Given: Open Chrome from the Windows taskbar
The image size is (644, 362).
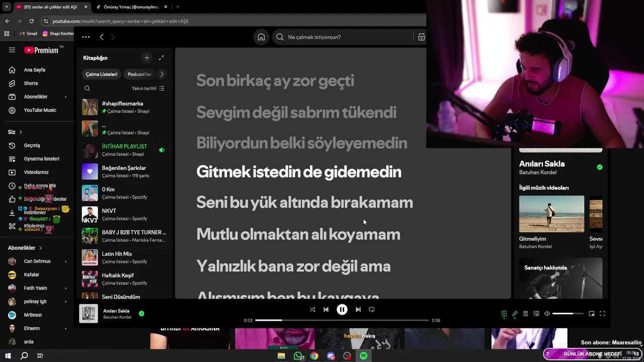Looking at the screenshot, I should coord(314,356).
